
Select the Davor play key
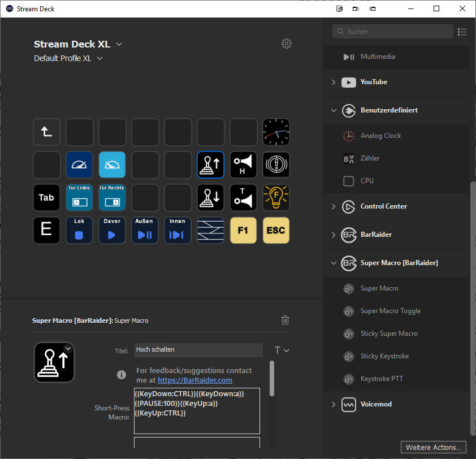[112, 231]
